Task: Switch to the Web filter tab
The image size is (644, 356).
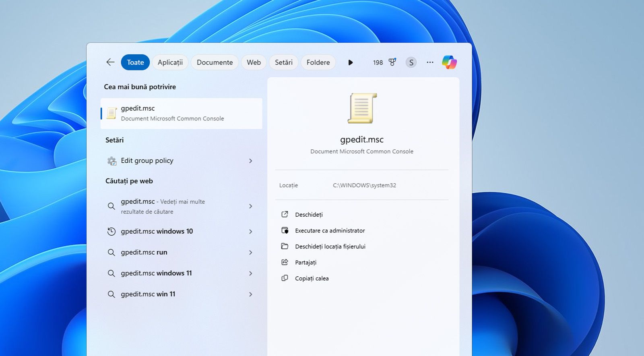Action: (x=254, y=62)
